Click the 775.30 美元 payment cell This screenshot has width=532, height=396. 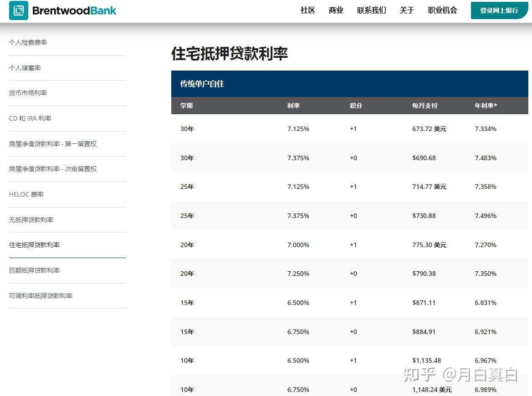click(x=429, y=245)
